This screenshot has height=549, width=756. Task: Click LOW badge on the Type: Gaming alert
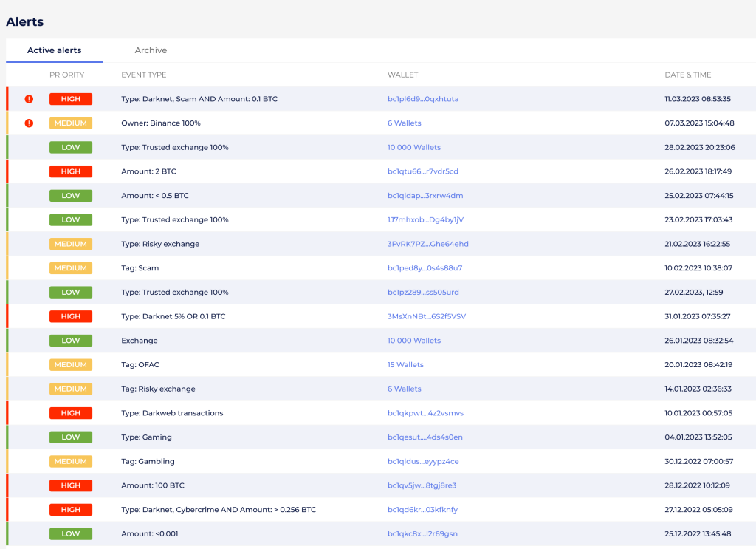click(71, 437)
